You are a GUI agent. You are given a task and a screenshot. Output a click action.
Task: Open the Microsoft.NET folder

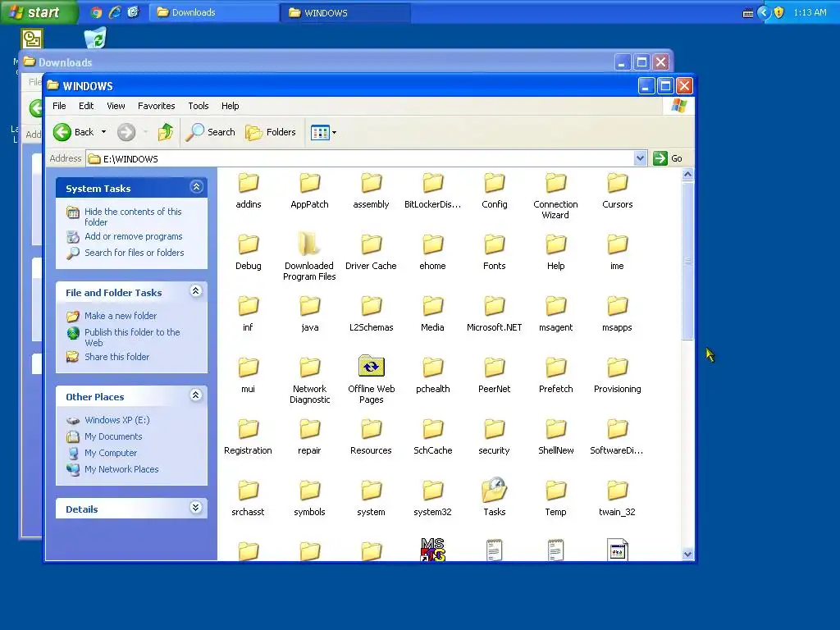pos(494,313)
